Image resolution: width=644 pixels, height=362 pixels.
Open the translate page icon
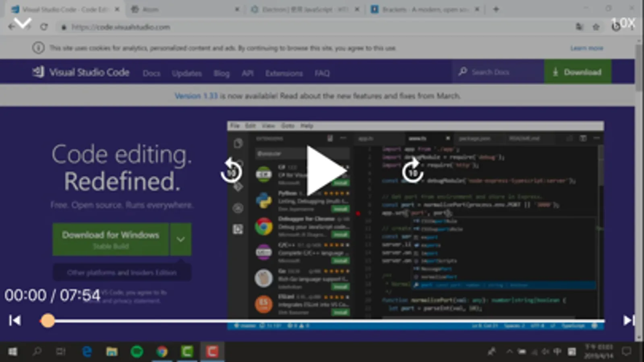click(x=580, y=27)
